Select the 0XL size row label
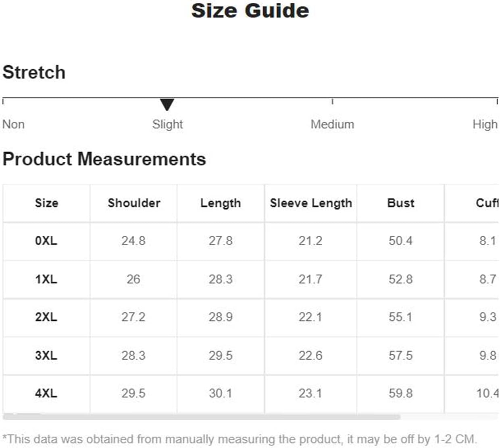The image size is (500, 448). (46, 241)
